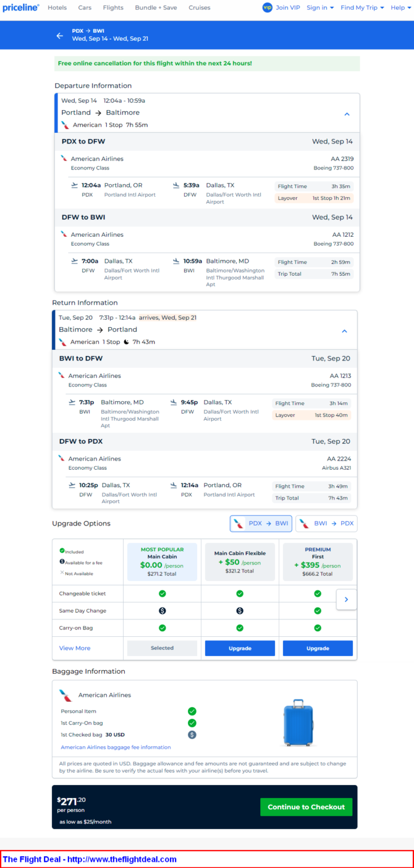
Task: Select the PDX → BWI upgrade tab
Action: 261,524
